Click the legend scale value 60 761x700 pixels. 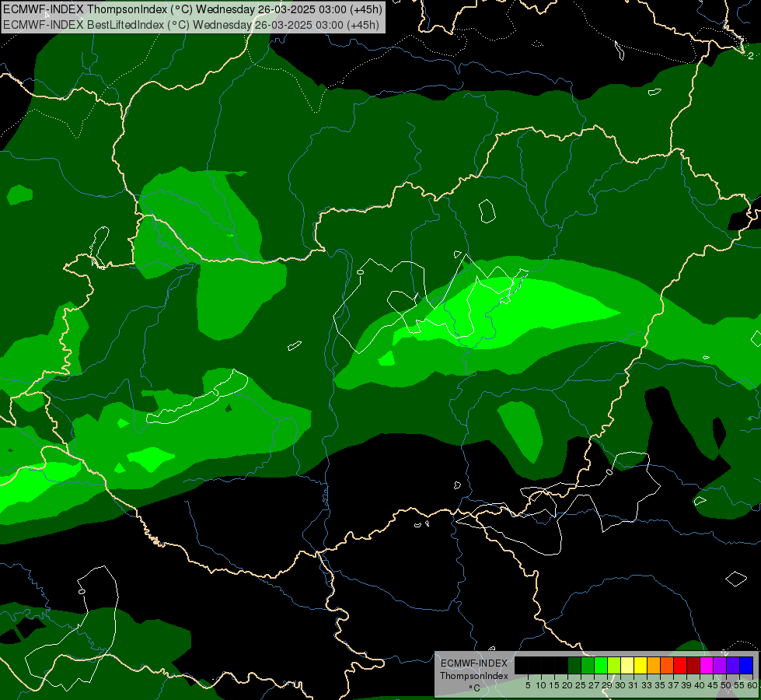752,685
